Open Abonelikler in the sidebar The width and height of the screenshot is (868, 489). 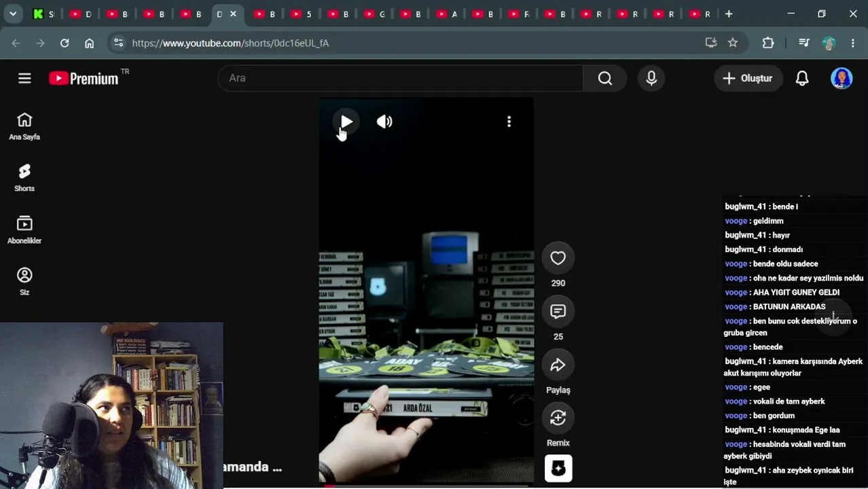(24, 230)
